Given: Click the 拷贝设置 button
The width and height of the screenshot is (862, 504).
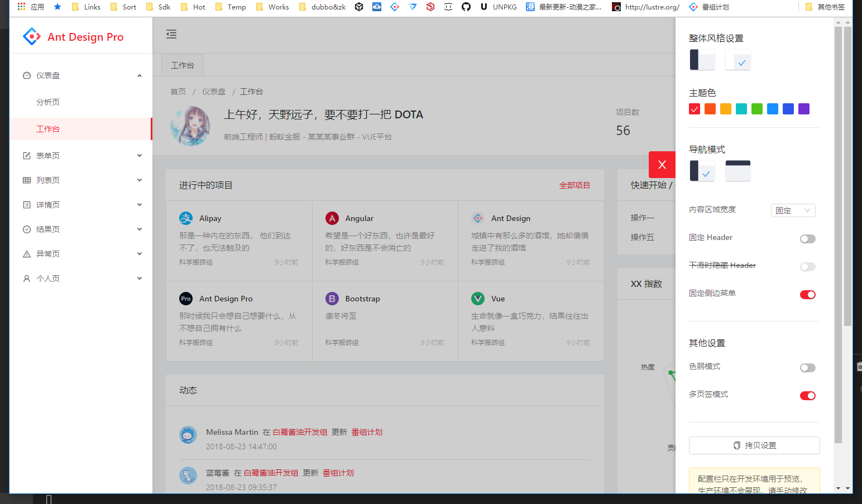Looking at the screenshot, I should coord(754,445).
